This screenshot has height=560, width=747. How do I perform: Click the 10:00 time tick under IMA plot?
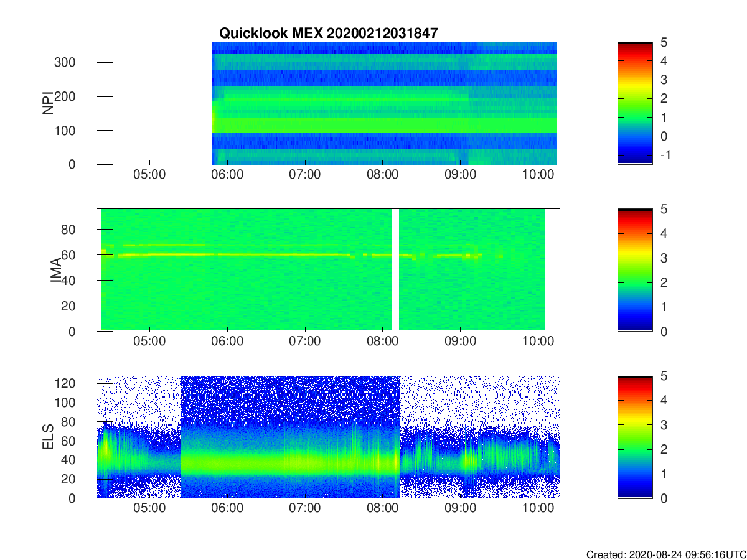(538, 342)
